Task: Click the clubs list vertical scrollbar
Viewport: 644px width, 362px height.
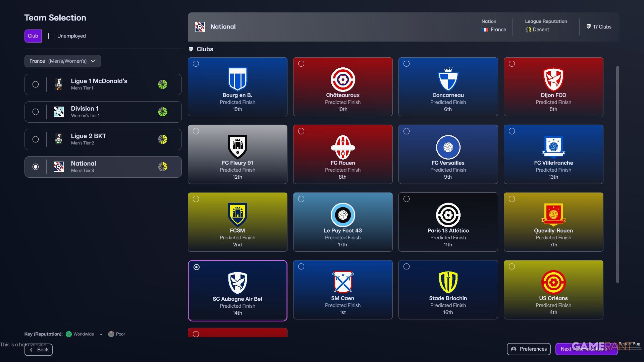Action: pyautogui.click(x=618, y=174)
